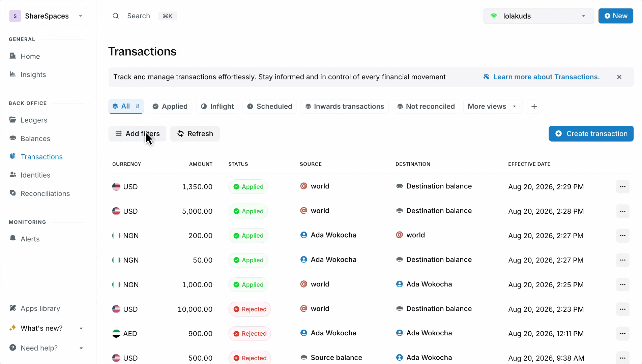Screen dimensions: 642x364
Task: Select the Balances coin icon
Action: (13, 138)
